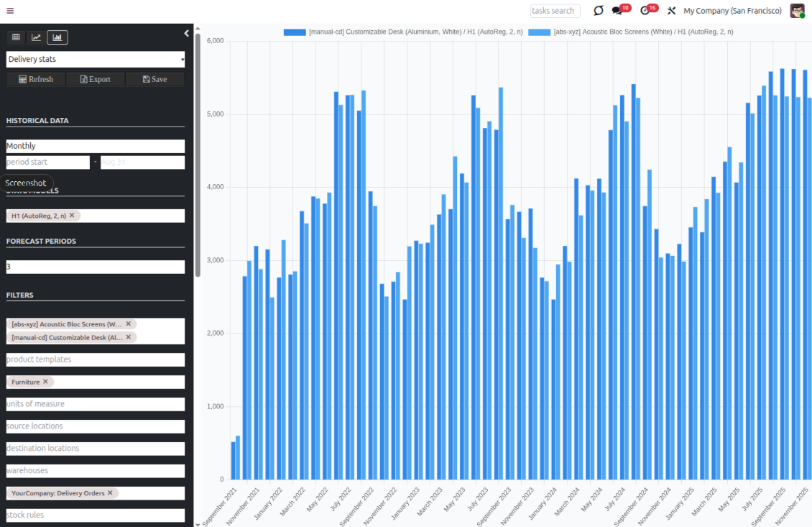Open the conversations messages icon
Viewport: 812px width, 527px height.
pos(617,11)
